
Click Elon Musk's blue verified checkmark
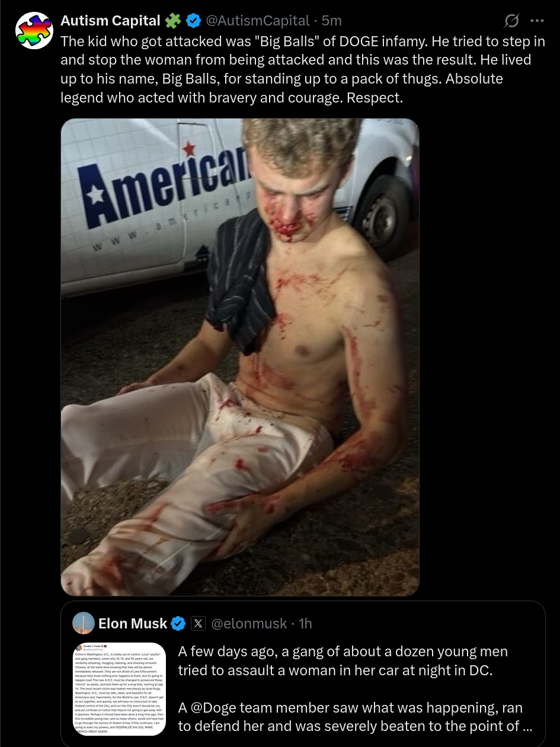[178, 623]
